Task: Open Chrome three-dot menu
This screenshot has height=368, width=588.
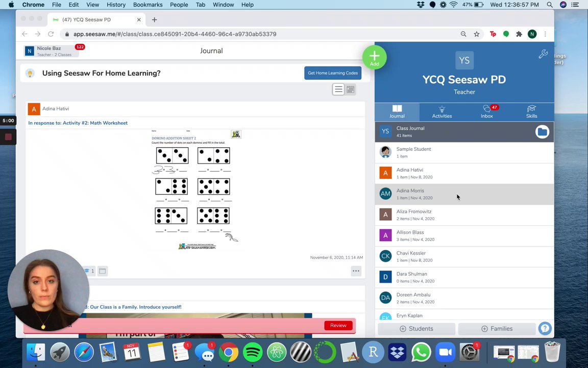Action: coord(545,34)
